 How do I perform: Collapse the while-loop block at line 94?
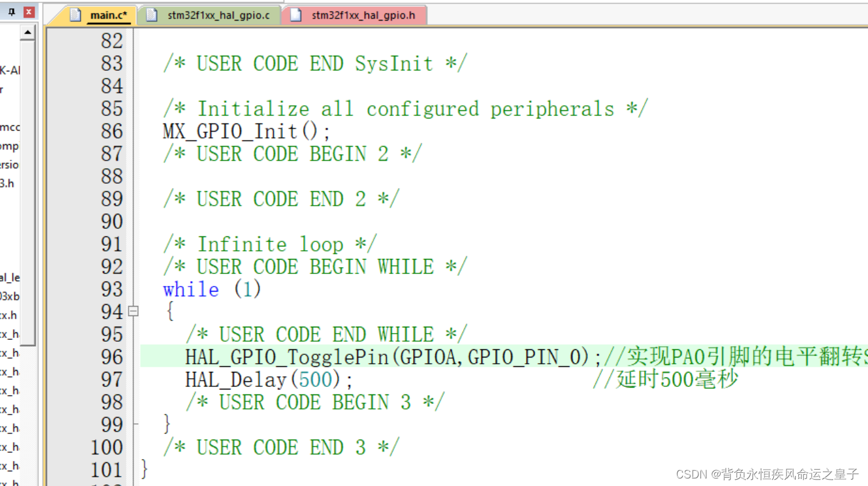click(133, 310)
